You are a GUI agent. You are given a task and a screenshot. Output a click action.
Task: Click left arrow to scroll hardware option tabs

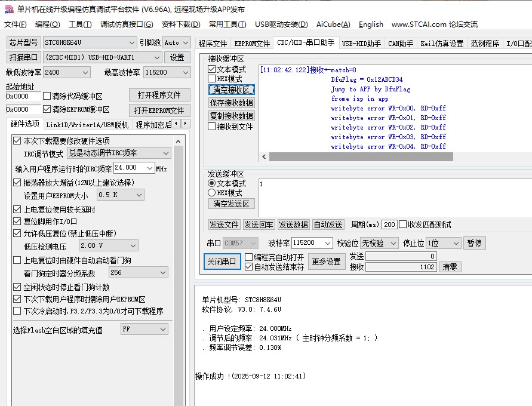point(177,124)
